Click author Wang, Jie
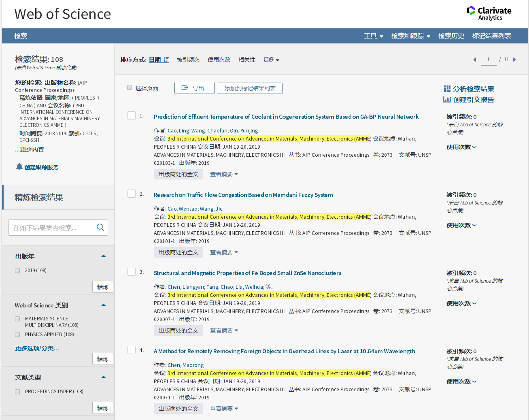This screenshot has height=420, width=529. 211,209
